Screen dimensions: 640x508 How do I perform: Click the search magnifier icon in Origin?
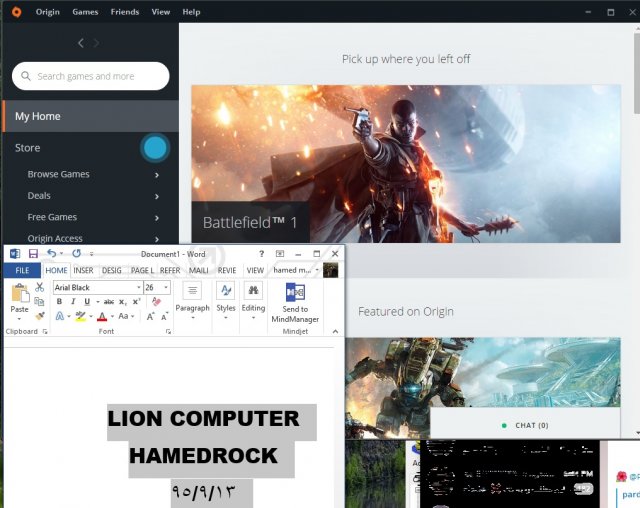tap(26, 76)
